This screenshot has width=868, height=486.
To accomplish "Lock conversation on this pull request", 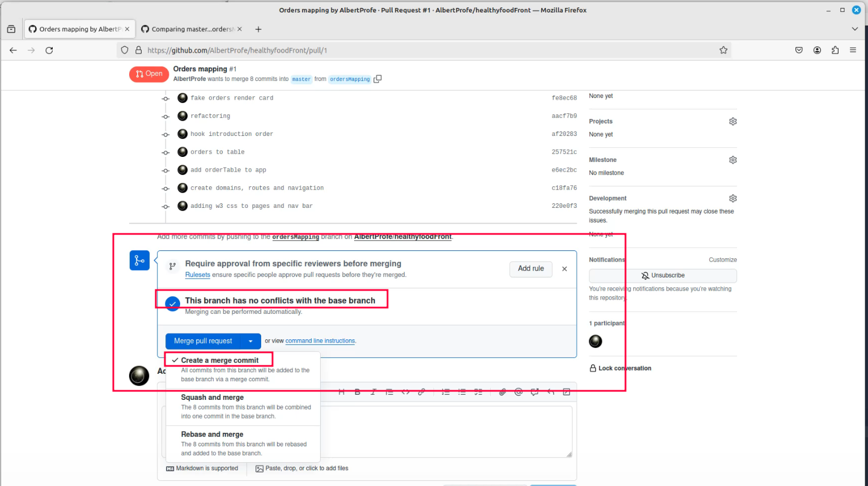I will coord(620,368).
